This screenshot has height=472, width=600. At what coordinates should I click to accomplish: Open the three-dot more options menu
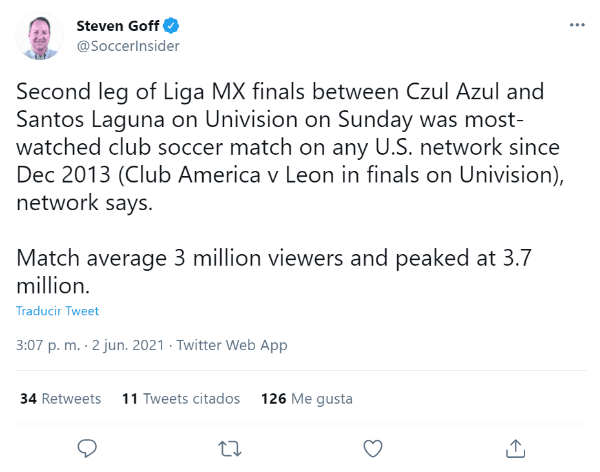point(577,24)
